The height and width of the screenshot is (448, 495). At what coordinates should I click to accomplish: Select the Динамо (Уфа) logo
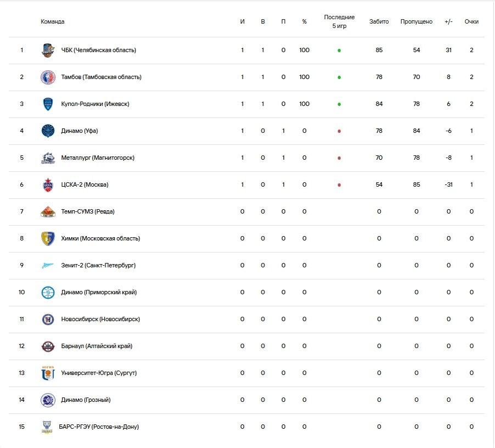[48, 131]
